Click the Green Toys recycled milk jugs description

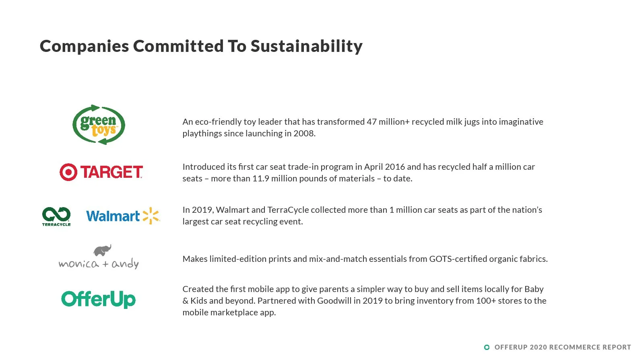pyautogui.click(x=363, y=128)
